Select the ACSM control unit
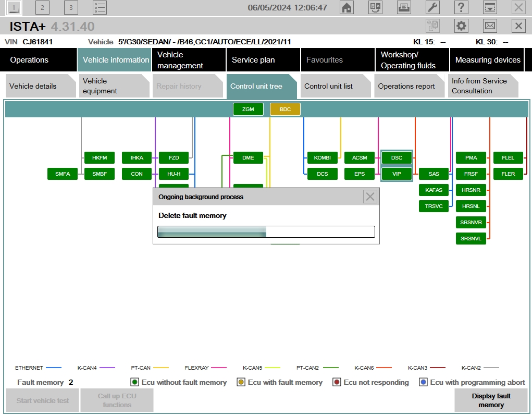The image size is (532, 415). pos(360,157)
